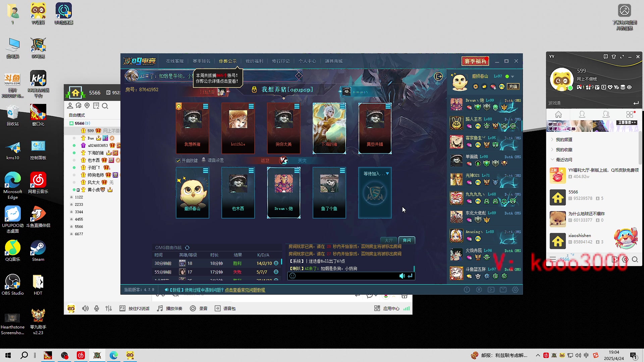
Task: Open the 自由模式 mode selector
Action: pos(77,115)
